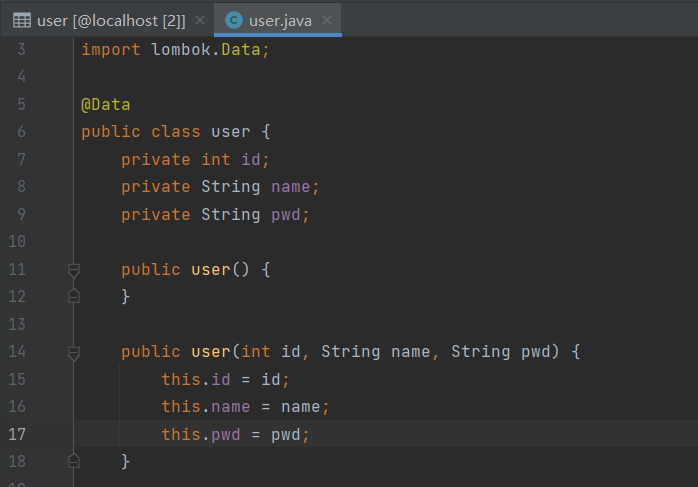Click the 'String' type on line 8

pyautogui.click(x=231, y=187)
